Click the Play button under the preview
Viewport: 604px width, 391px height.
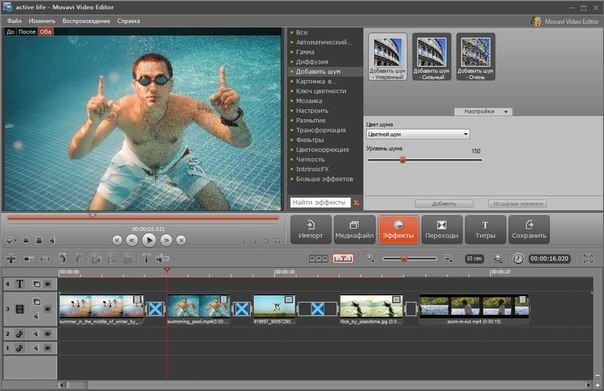pyautogui.click(x=149, y=240)
